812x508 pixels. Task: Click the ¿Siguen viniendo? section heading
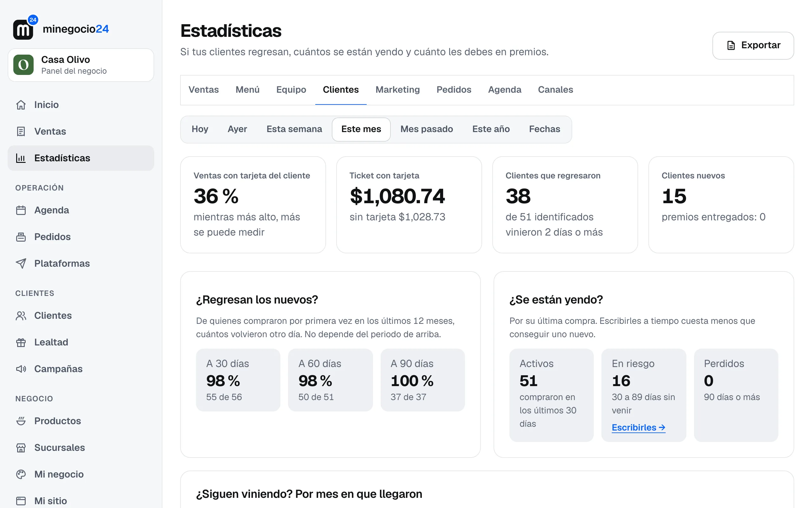tap(309, 494)
